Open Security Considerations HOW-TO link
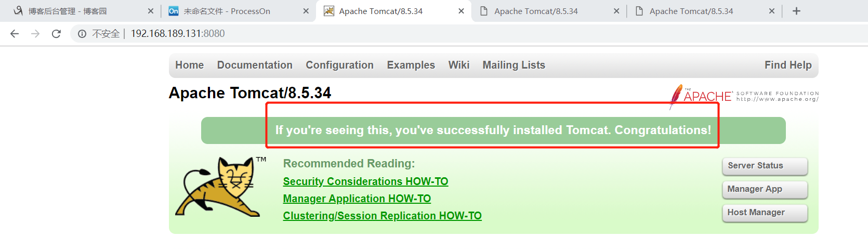This screenshot has width=868, height=249. (x=365, y=181)
